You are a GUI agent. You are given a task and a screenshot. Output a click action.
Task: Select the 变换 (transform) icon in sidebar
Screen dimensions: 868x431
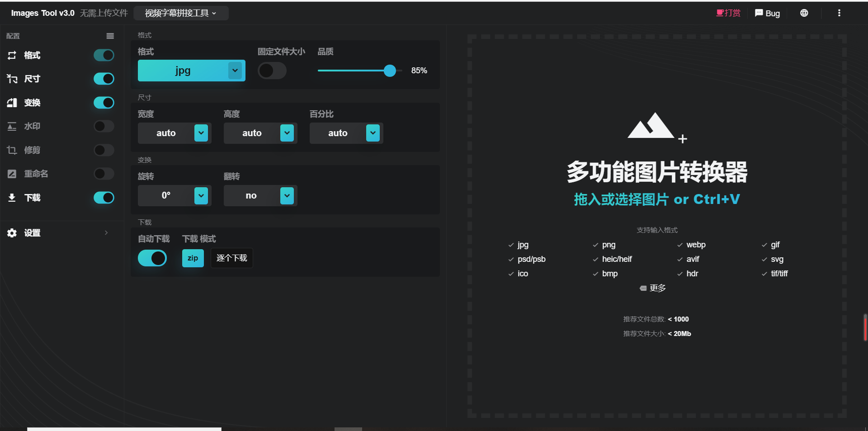pyautogui.click(x=12, y=103)
